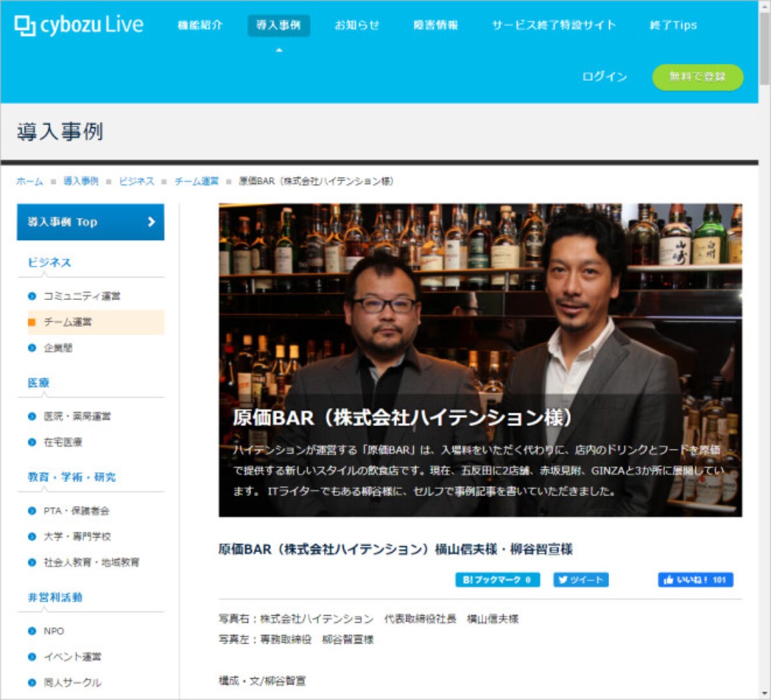Go to ホーム in breadcrumb
The width and height of the screenshot is (771, 700).
click(30, 181)
